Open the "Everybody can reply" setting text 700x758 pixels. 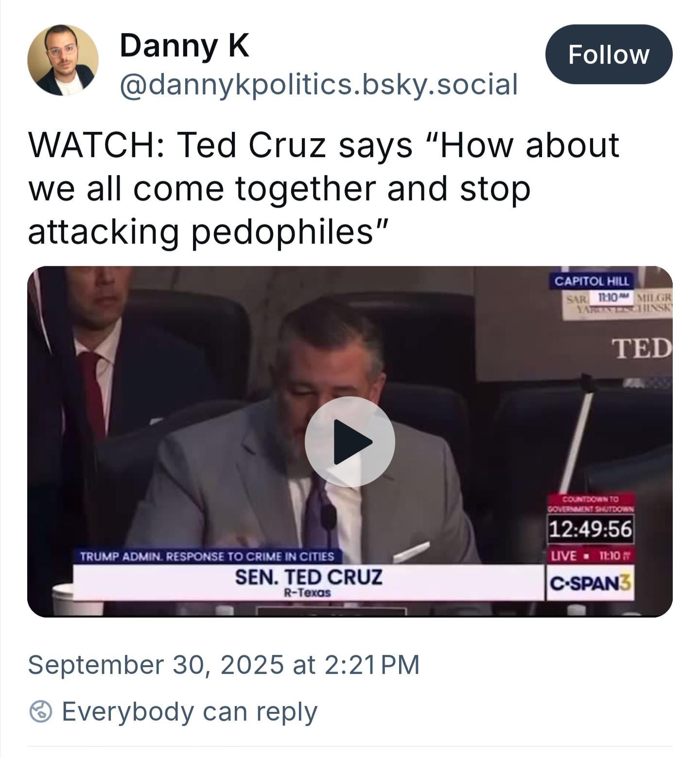coord(190,712)
